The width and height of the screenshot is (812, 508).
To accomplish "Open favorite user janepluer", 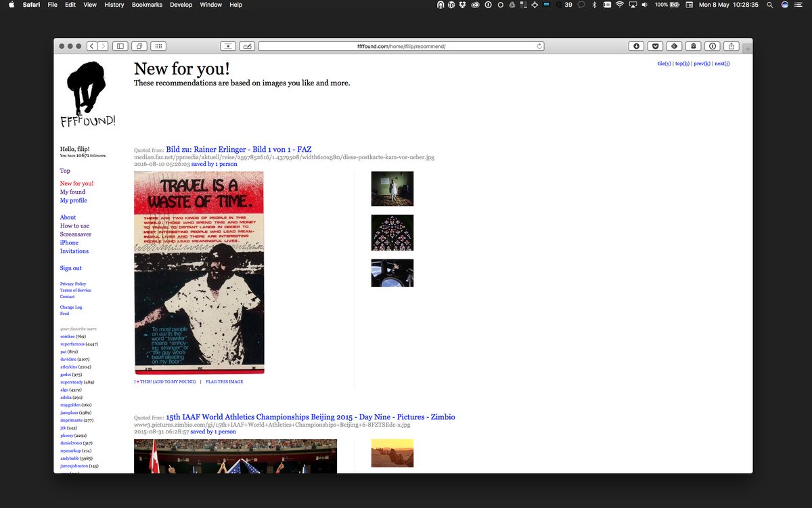I will coord(69,412).
